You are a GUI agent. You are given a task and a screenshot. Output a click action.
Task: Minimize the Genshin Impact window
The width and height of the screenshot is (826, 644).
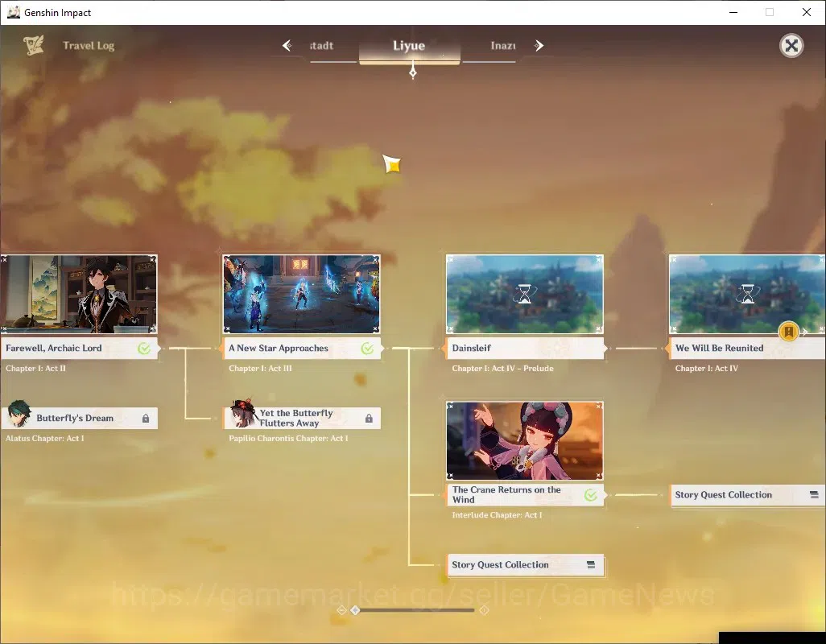click(x=733, y=12)
